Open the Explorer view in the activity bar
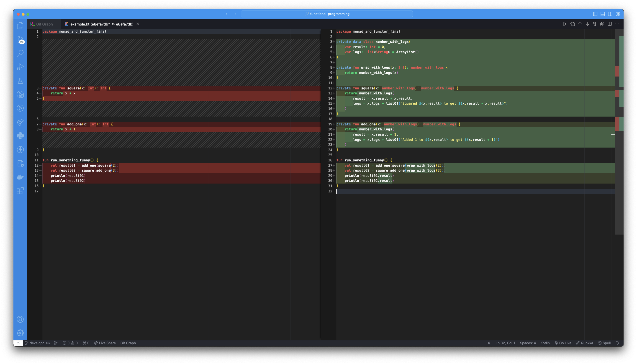 [x=20, y=26]
